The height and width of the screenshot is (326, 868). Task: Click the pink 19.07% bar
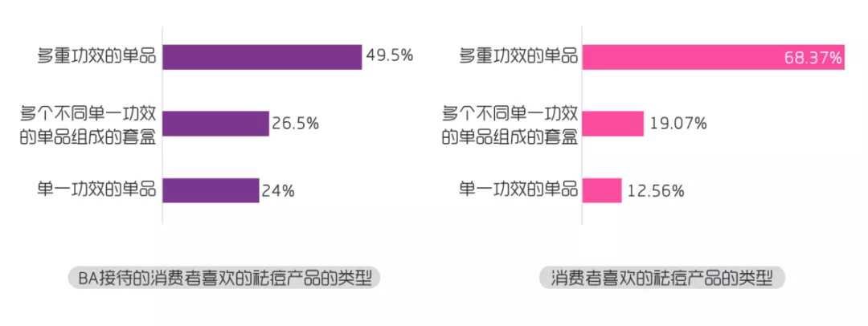point(613,124)
